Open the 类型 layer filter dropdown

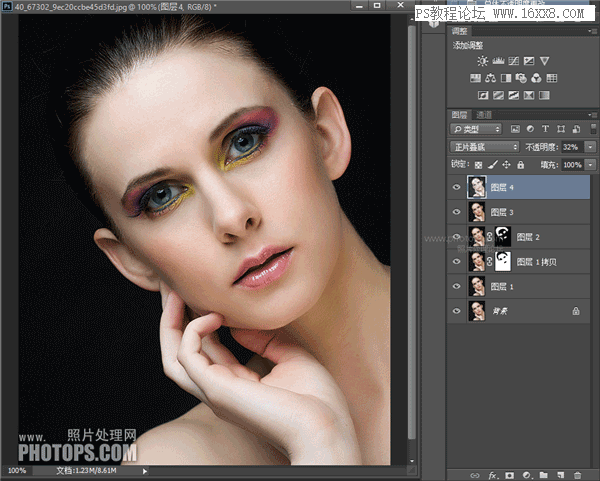[x=475, y=129]
